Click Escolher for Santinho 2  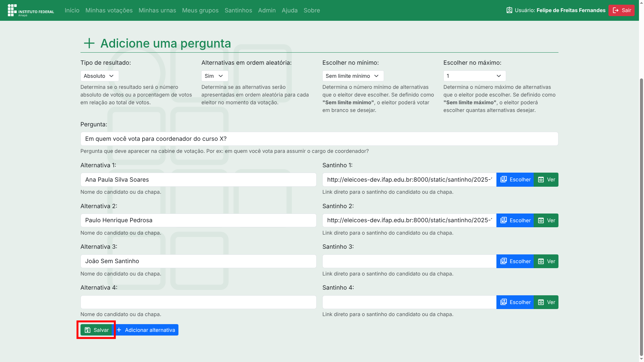click(x=515, y=221)
